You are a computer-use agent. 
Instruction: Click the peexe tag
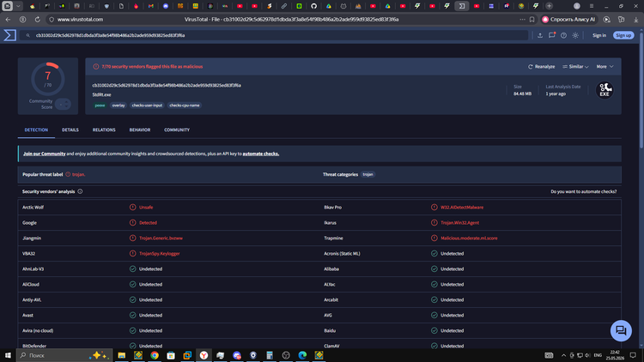(100, 106)
